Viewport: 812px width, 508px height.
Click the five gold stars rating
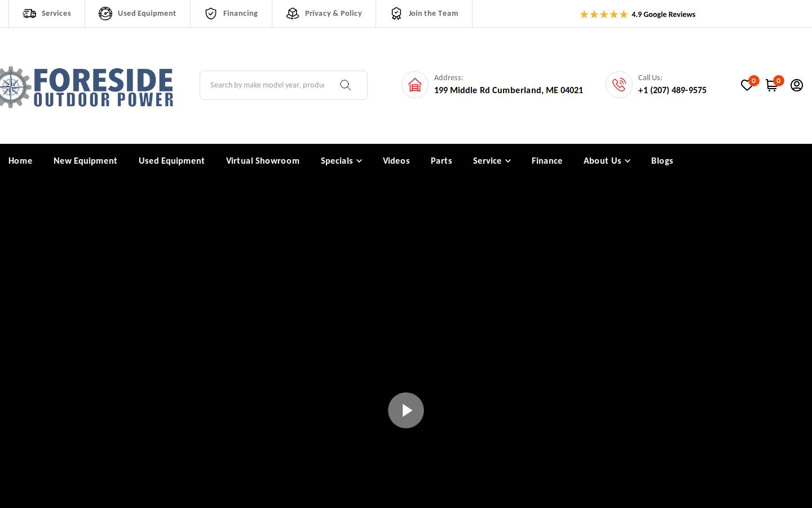click(x=604, y=14)
